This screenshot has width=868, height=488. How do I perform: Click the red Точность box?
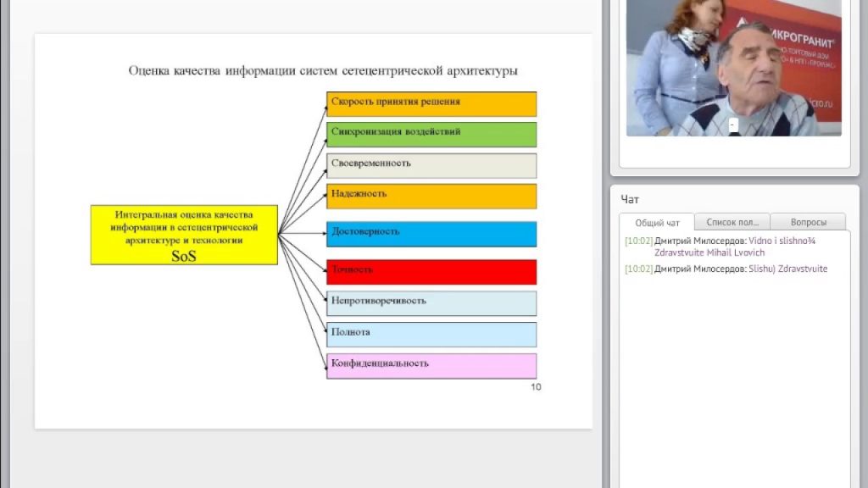click(431, 272)
